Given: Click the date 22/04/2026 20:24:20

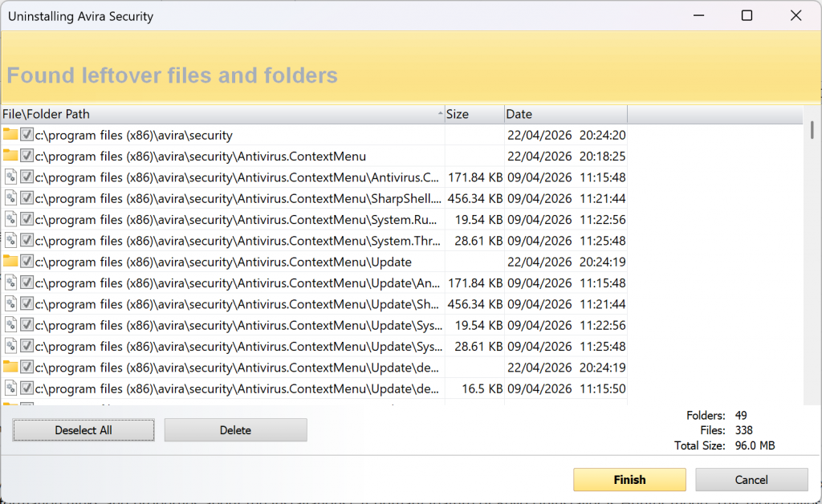Looking at the screenshot, I should coord(566,135).
